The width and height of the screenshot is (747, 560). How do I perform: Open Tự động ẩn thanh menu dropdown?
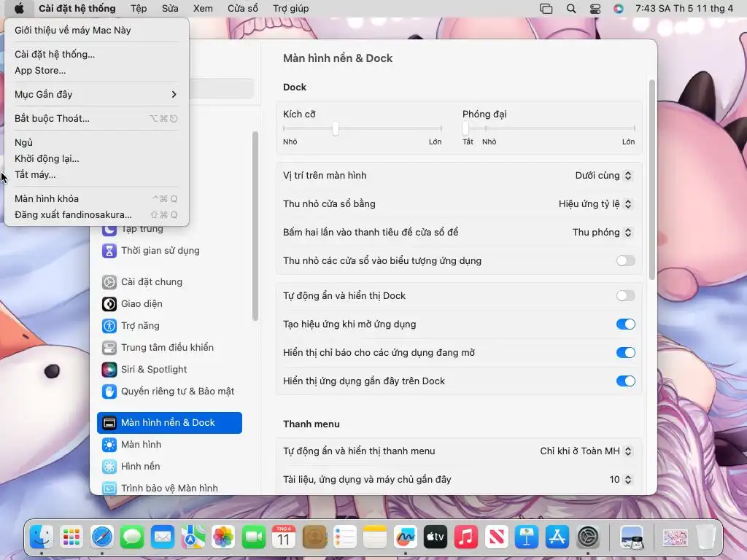(586, 451)
